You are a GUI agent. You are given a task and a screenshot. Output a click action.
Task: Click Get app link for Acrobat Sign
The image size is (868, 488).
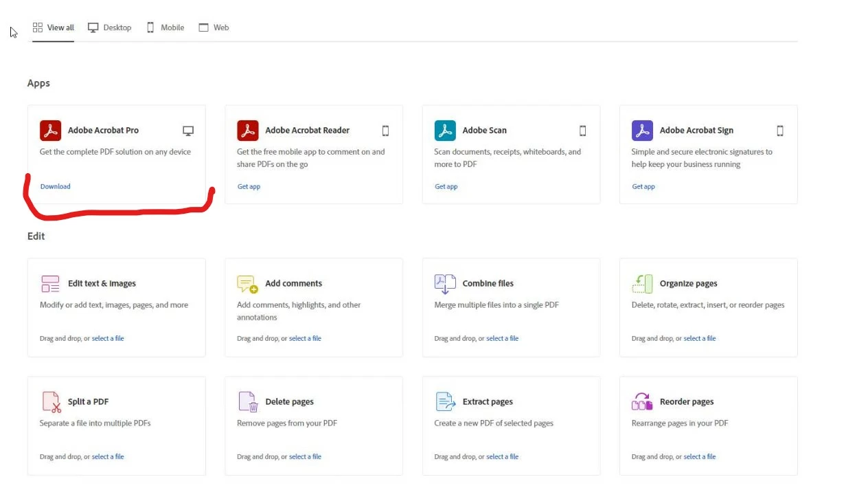click(x=643, y=186)
